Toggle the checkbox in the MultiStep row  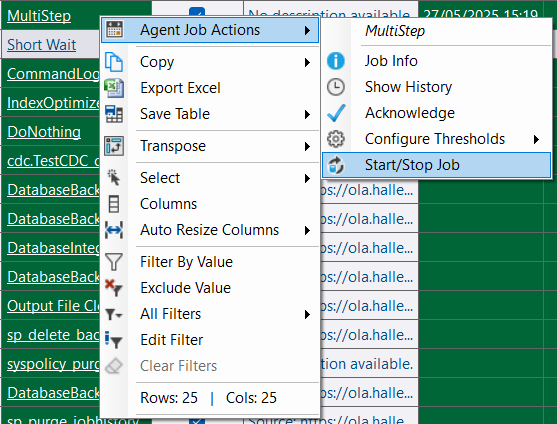pyautogui.click(x=197, y=12)
